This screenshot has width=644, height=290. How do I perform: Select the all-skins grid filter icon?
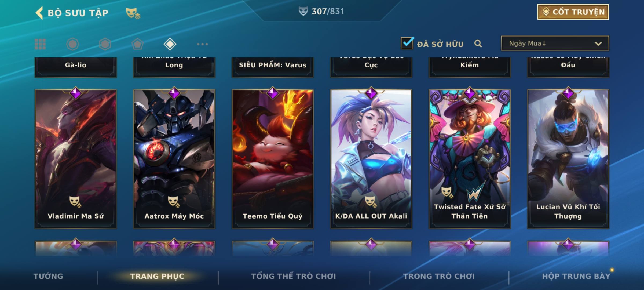pyautogui.click(x=40, y=44)
